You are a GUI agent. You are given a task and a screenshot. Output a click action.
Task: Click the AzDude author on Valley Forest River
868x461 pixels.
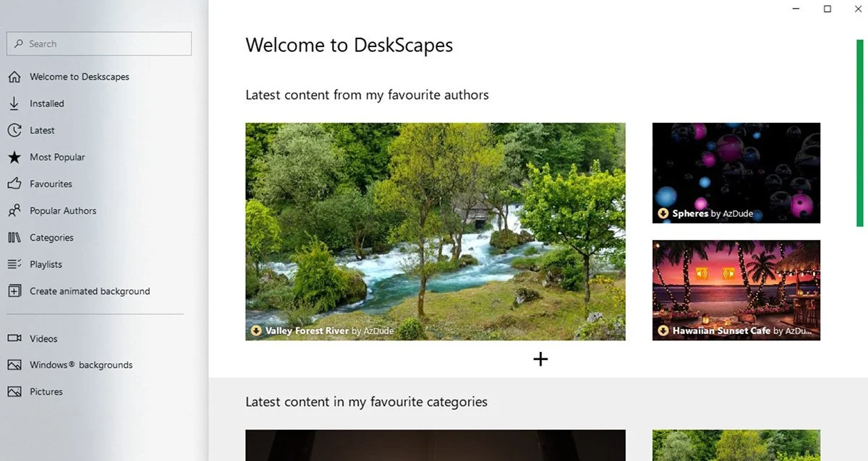[378, 331]
